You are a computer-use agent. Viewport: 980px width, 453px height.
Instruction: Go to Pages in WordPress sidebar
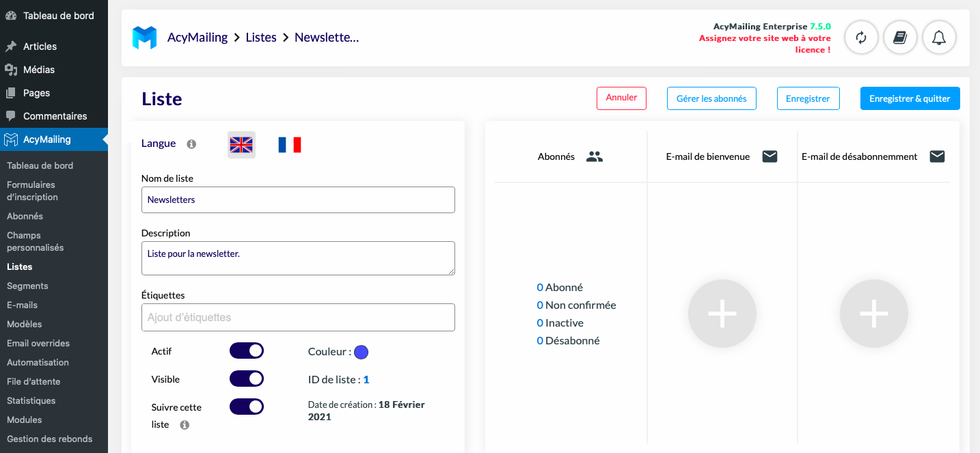pyautogui.click(x=36, y=93)
